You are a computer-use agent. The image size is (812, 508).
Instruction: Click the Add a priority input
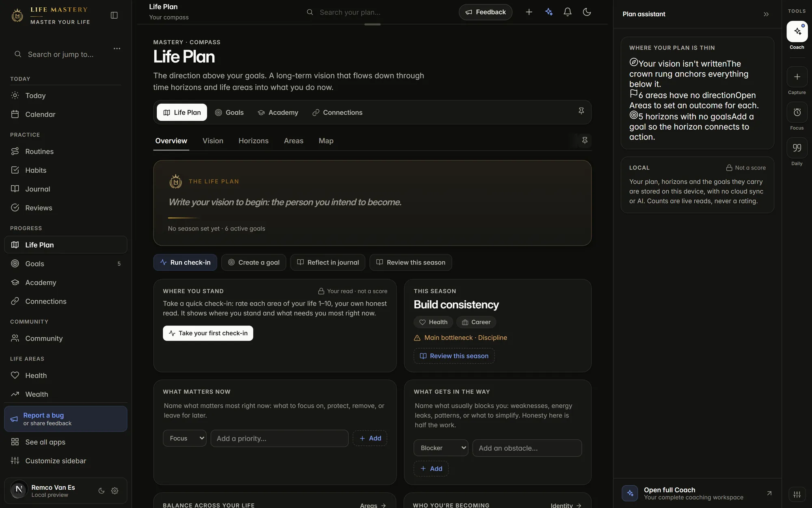(x=279, y=439)
